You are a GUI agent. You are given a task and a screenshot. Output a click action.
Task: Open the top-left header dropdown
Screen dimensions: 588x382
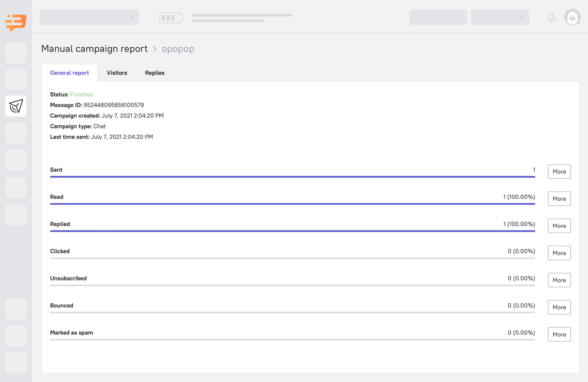(89, 17)
